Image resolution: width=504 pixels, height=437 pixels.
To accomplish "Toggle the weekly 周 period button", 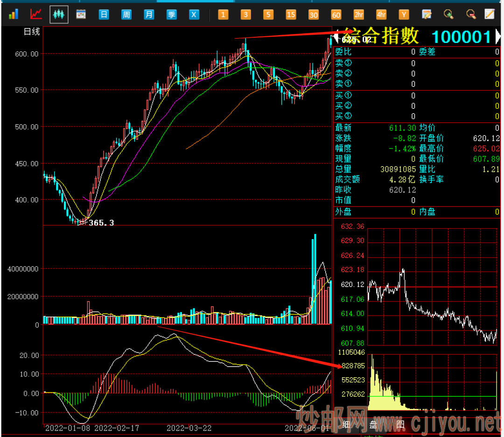I will click(126, 14).
